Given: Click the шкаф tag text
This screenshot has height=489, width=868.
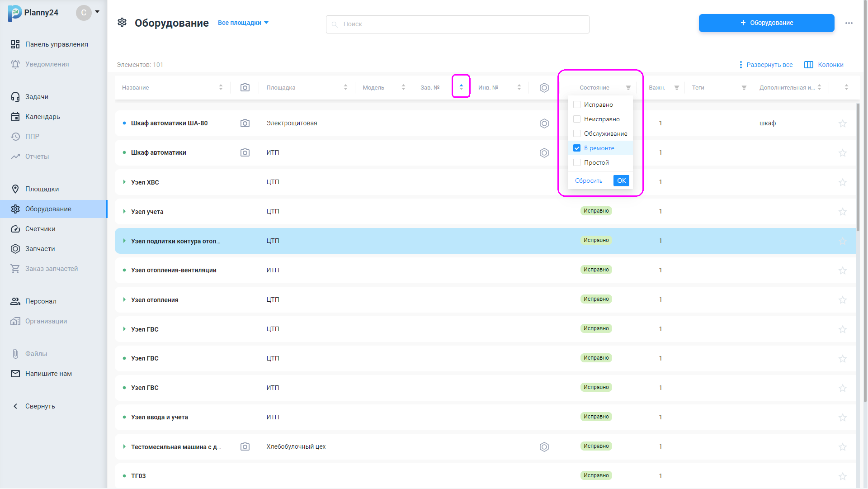Looking at the screenshot, I should 768,123.
